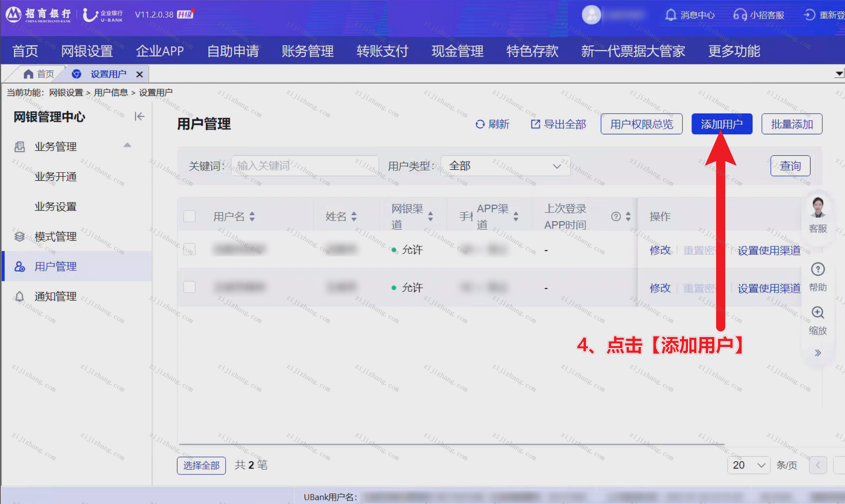Open the 用户类型 dropdown
Viewport: 845px width, 504px height.
coord(505,166)
